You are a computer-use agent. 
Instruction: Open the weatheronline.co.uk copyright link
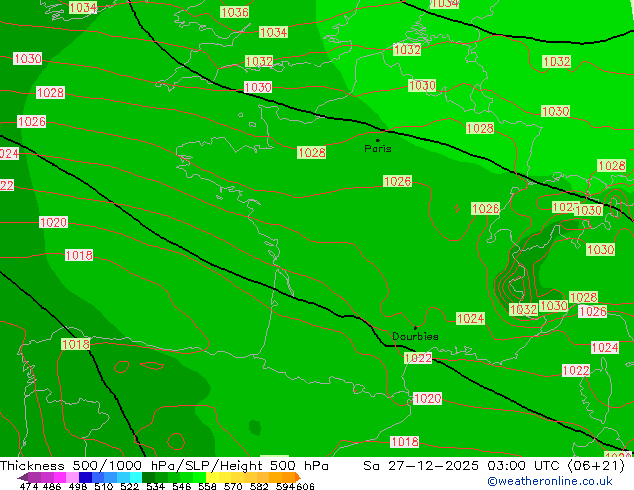click(x=550, y=481)
